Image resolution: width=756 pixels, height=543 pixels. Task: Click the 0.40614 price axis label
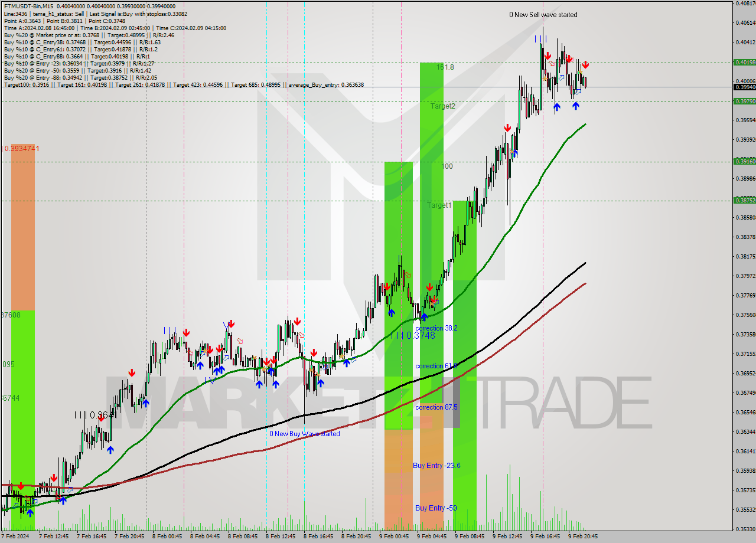pyautogui.click(x=745, y=22)
